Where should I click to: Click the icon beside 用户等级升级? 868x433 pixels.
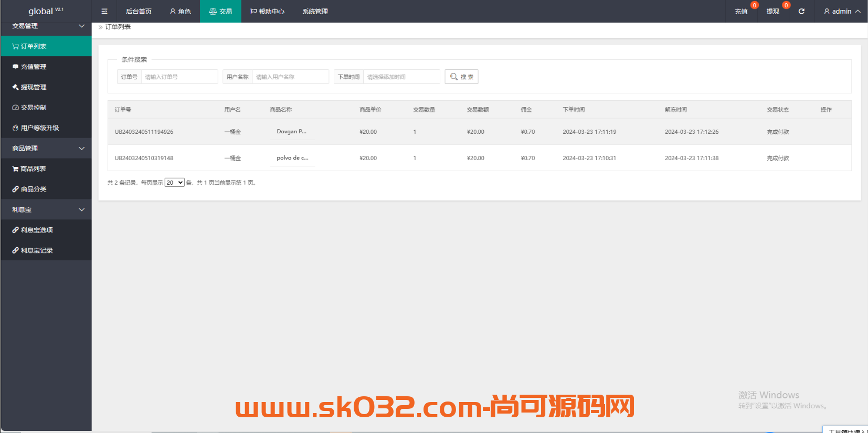pyautogui.click(x=16, y=128)
